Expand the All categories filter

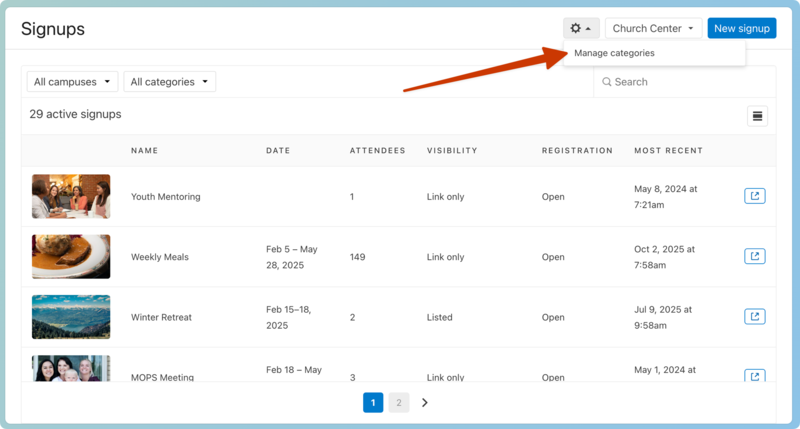coord(169,82)
